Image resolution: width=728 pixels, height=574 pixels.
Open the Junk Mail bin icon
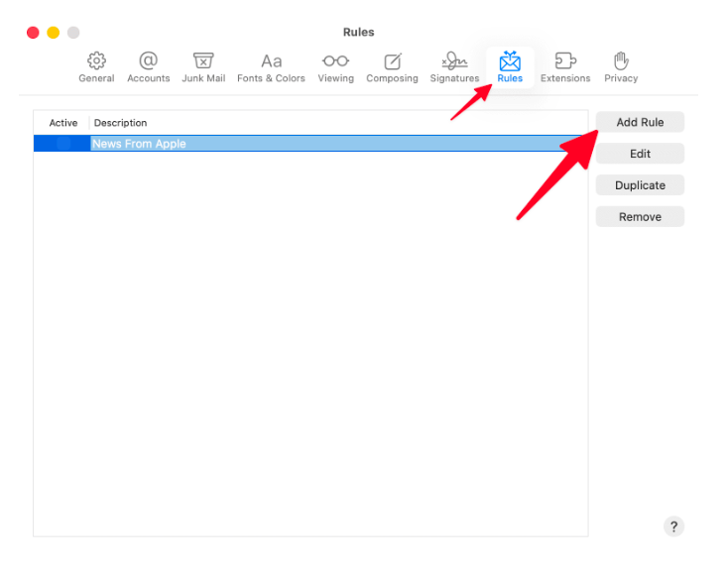pos(203,60)
